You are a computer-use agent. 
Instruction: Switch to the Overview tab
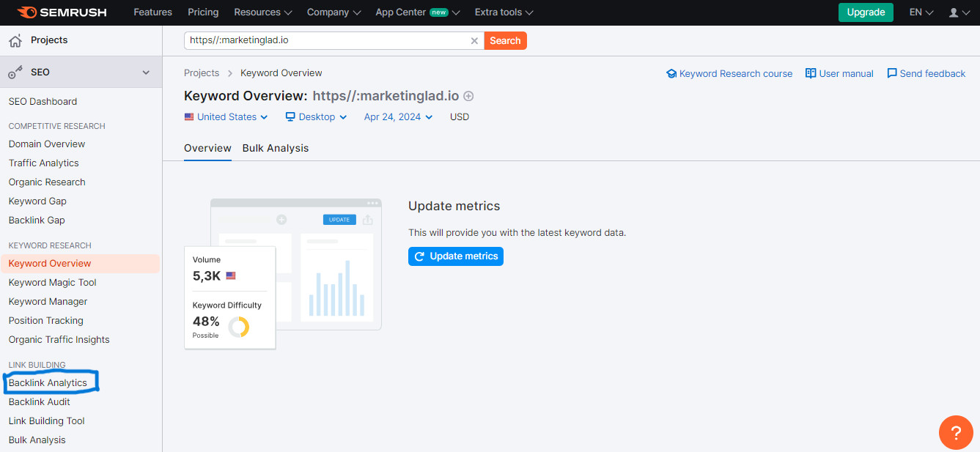pos(207,148)
